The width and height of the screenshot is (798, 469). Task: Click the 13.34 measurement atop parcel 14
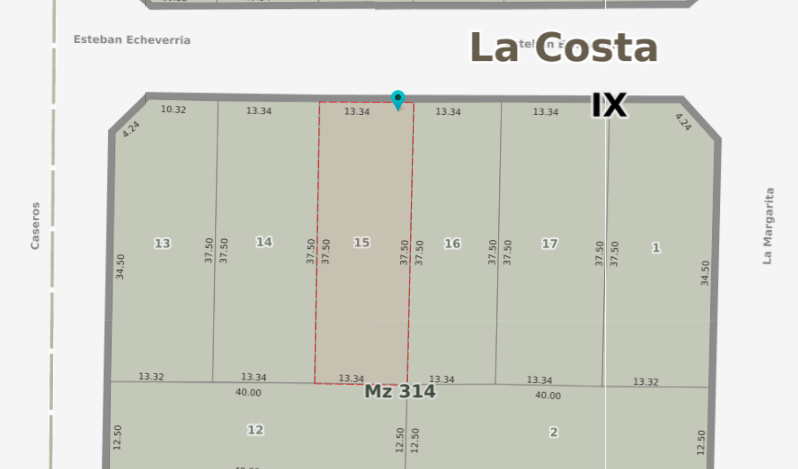259,111
